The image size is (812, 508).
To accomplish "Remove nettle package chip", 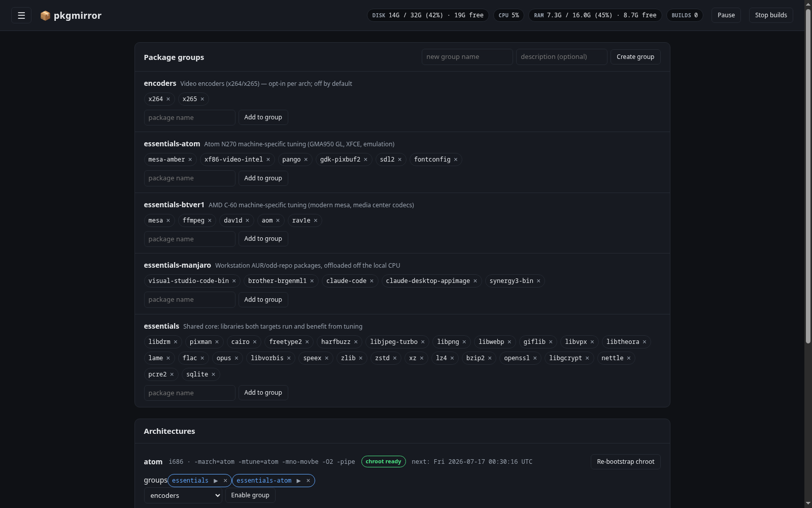I will 628,358.
